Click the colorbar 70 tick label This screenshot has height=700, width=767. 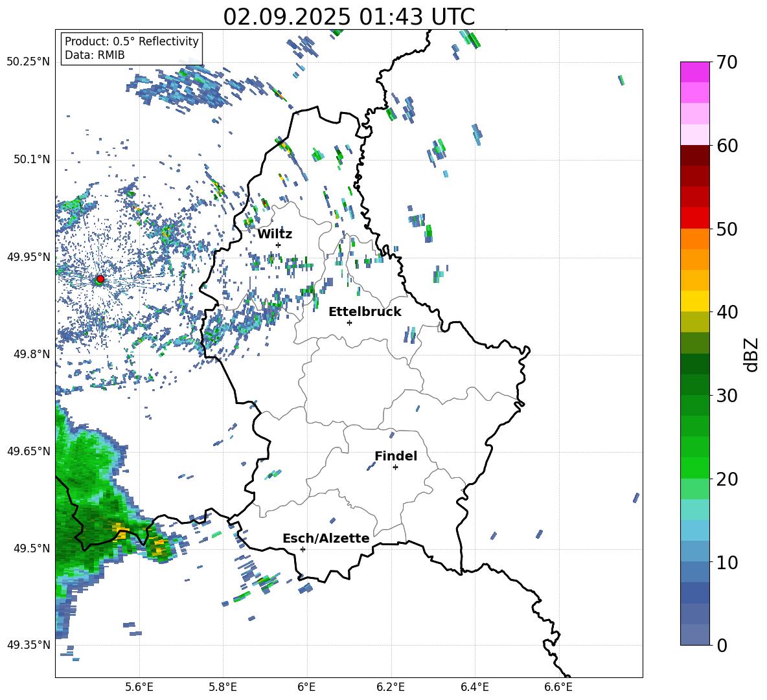point(727,62)
